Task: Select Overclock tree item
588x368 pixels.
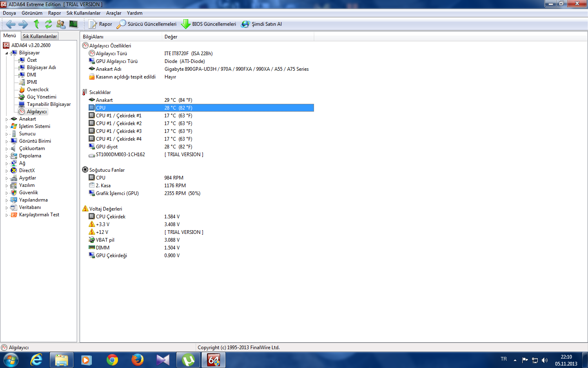Action: point(38,90)
